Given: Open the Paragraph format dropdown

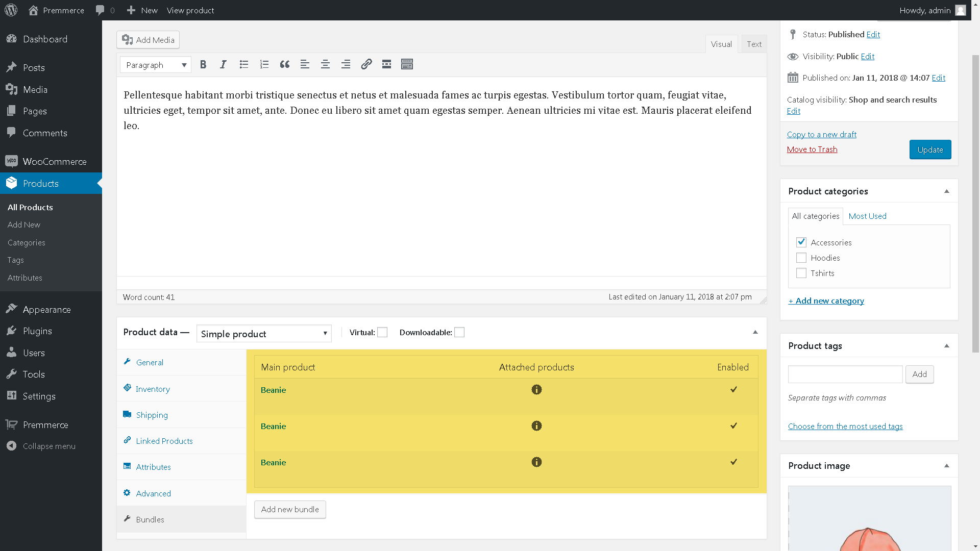Looking at the screenshot, I should click(x=156, y=65).
